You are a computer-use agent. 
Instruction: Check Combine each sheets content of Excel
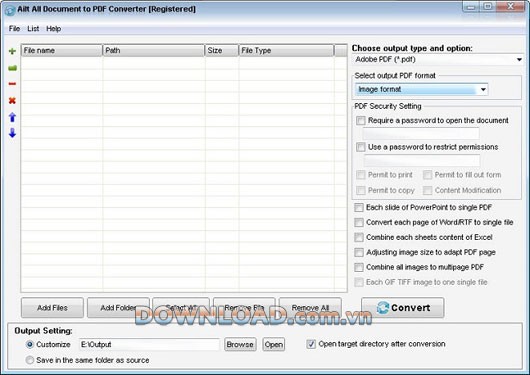click(359, 237)
